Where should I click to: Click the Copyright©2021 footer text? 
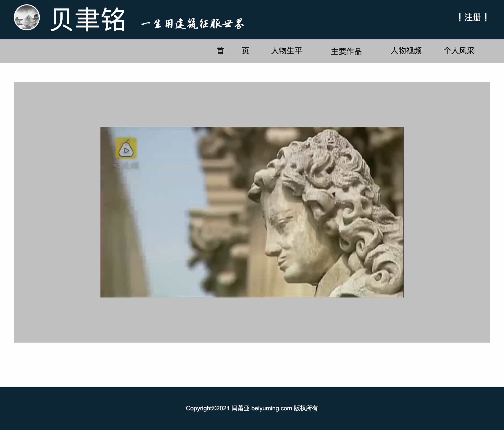(x=207, y=408)
